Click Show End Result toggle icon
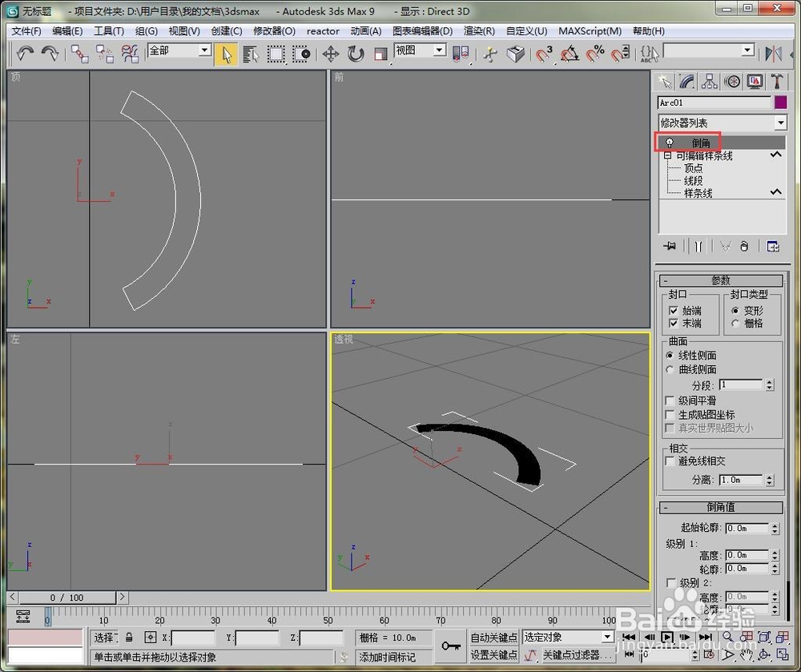Image resolution: width=801 pixels, height=672 pixels. point(698,246)
